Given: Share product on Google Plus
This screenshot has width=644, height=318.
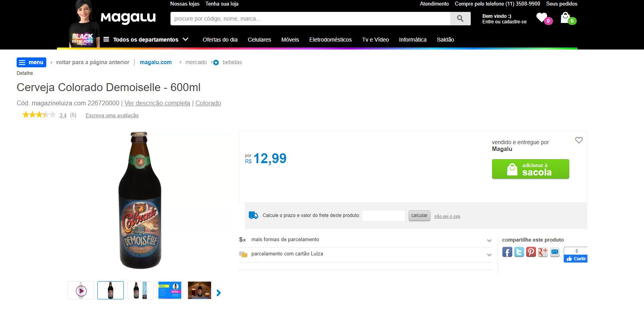Looking at the screenshot, I should click(x=543, y=251).
